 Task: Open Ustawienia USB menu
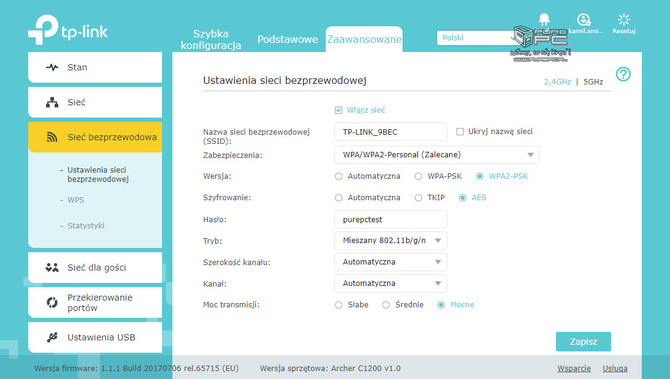pos(95,337)
